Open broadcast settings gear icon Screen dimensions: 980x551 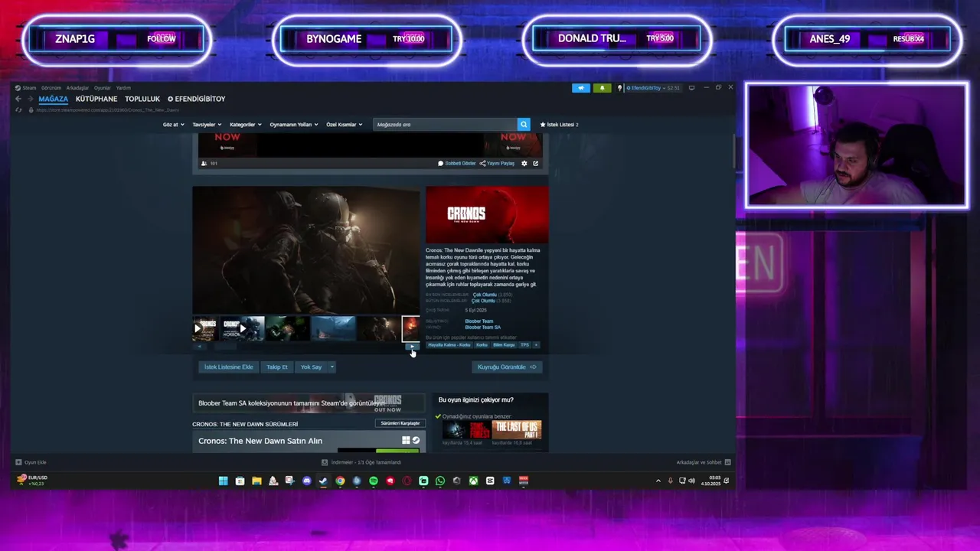click(524, 163)
